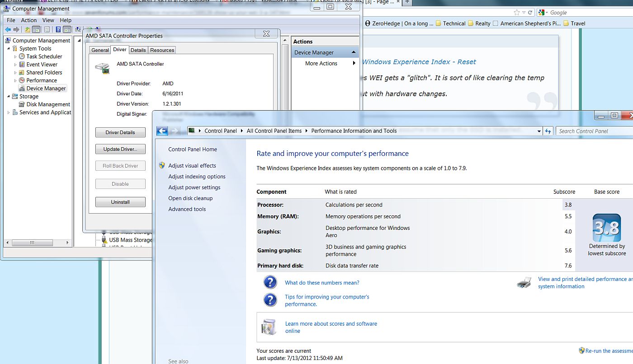Switch to Resources tab in properties dialog
This screenshot has height=364, width=633.
(x=162, y=50)
